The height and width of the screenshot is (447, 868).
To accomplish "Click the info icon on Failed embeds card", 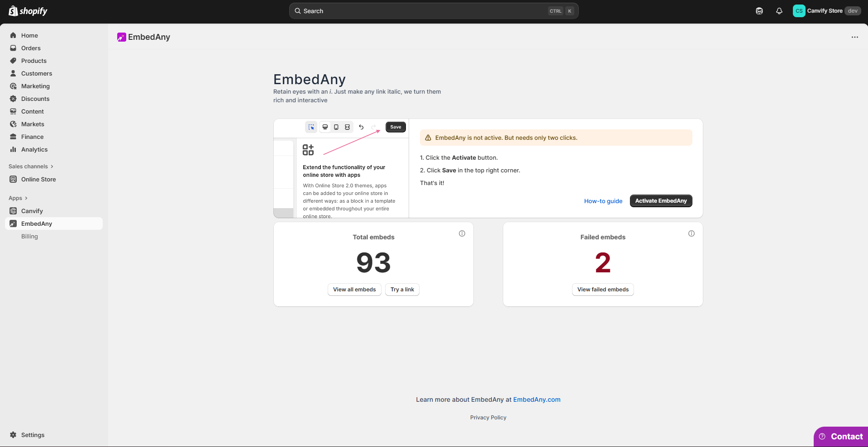I will coord(691,233).
